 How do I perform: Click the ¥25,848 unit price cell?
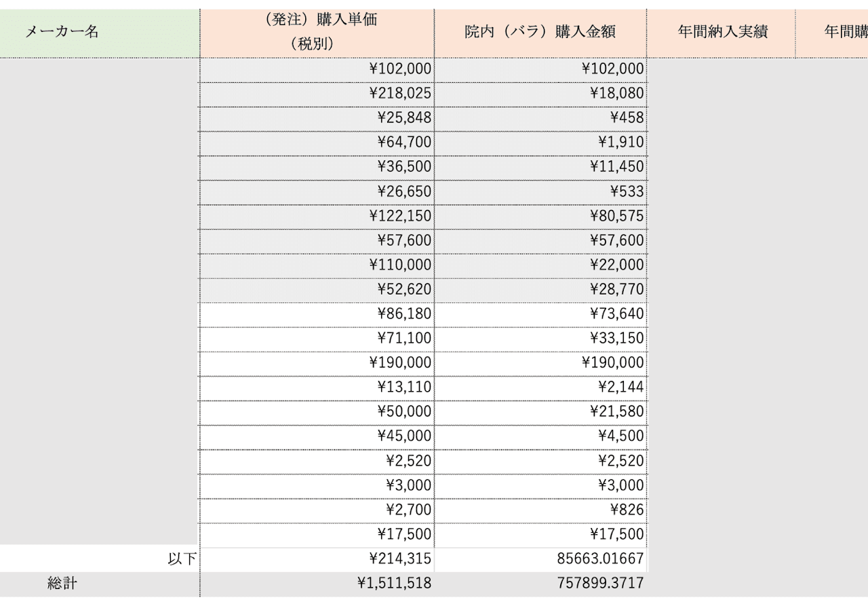pos(317,118)
